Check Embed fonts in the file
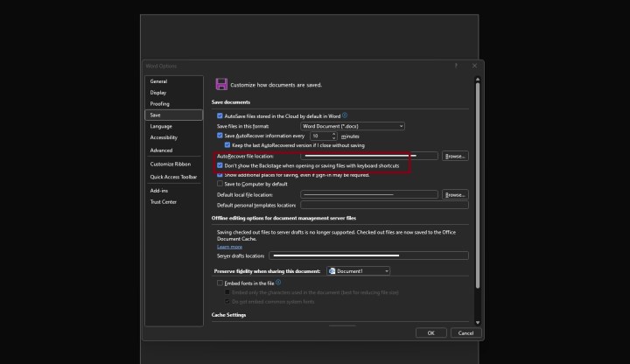 [x=220, y=283]
